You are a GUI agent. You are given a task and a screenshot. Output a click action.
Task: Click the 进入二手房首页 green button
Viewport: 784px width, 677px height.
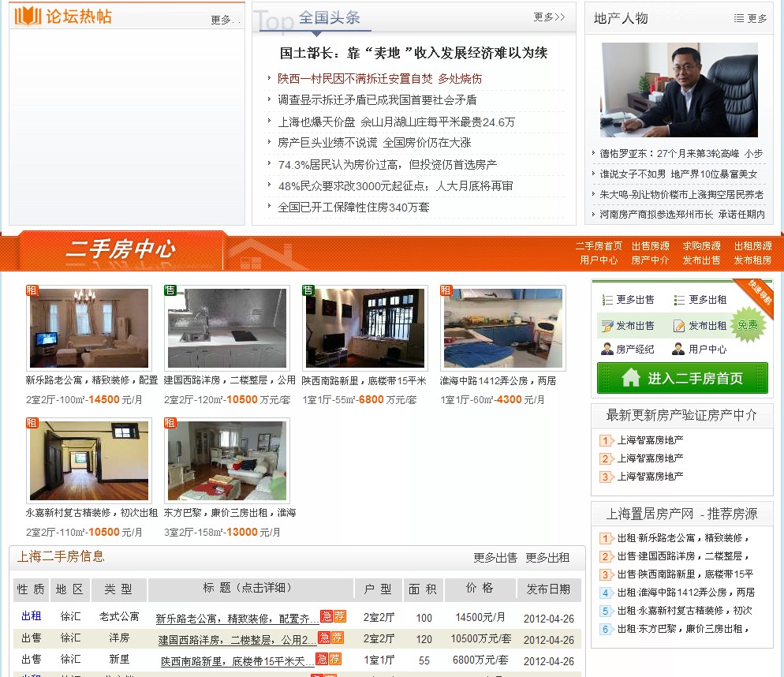point(682,378)
